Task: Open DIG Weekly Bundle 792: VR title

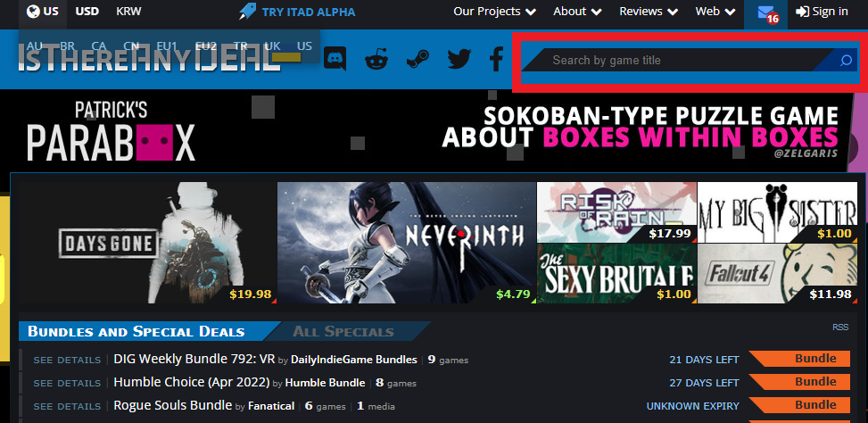Action: pyautogui.click(x=194, y=359)
